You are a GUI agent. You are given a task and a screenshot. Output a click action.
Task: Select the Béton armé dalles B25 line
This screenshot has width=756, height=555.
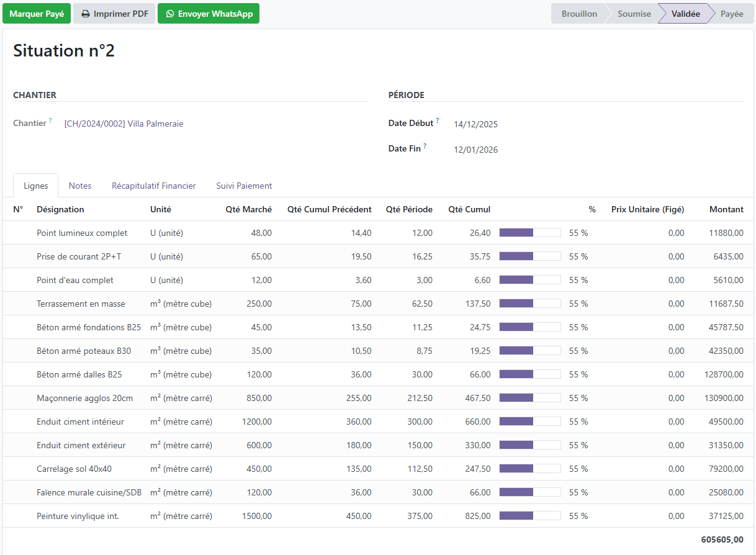[378, 374]
